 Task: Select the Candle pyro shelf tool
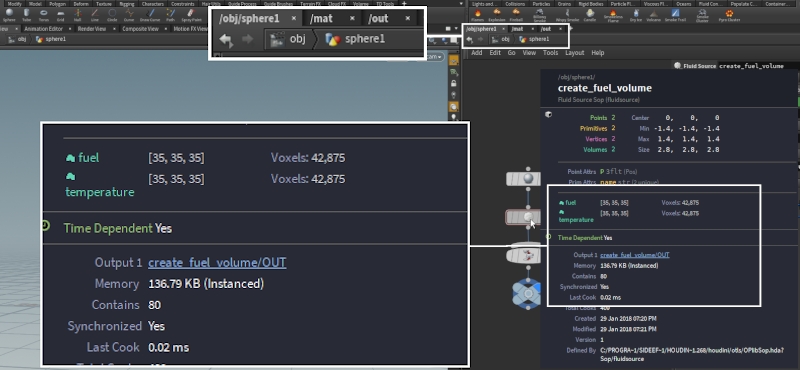pyautogui.click(x=589, y=15)
